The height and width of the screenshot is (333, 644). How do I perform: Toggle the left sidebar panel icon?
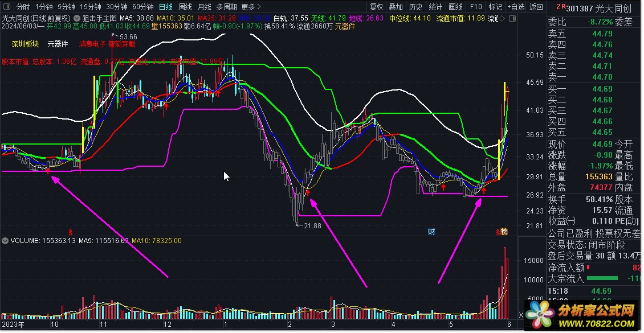(x=7, y=7)
